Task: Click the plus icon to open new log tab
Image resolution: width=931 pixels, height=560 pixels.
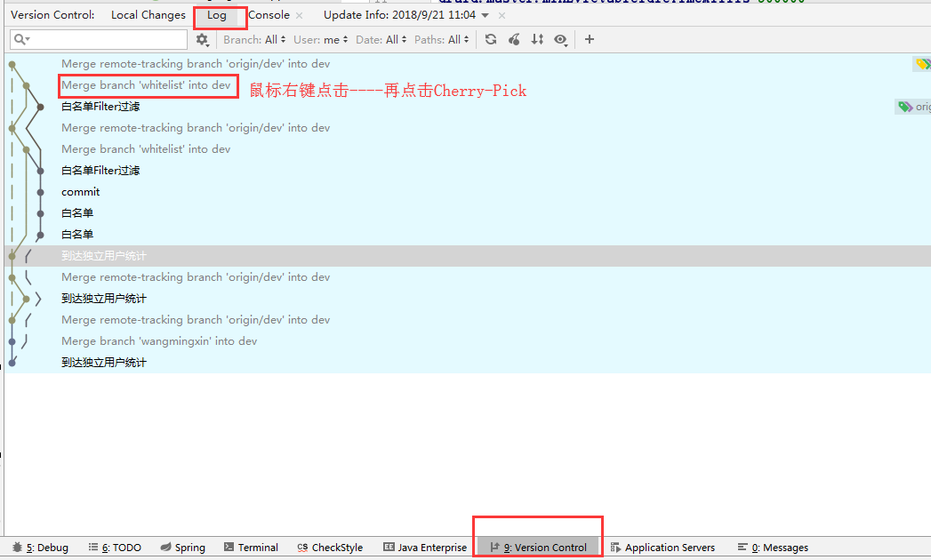Action: click(x=589, y=39)
